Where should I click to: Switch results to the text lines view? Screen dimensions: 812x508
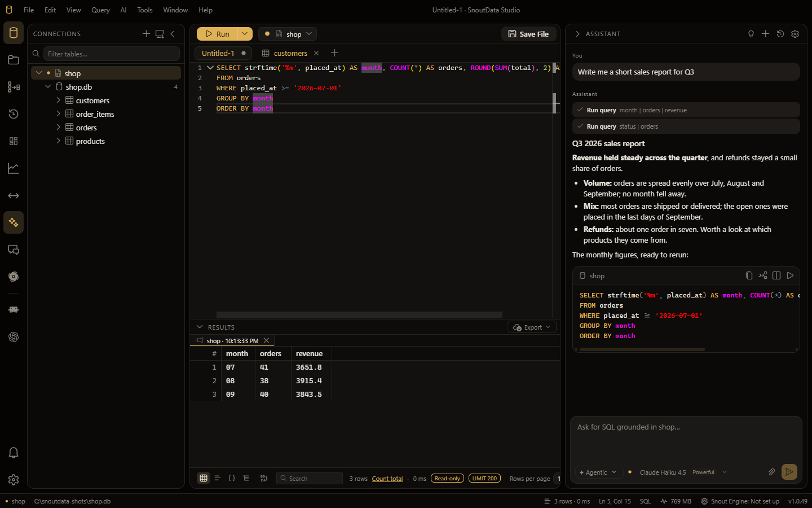coord(217,478)
